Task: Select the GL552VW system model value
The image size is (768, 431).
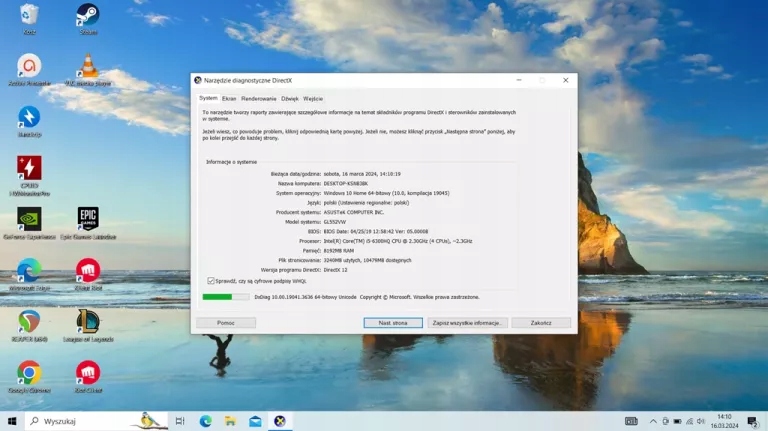Action: coord(335,222)
